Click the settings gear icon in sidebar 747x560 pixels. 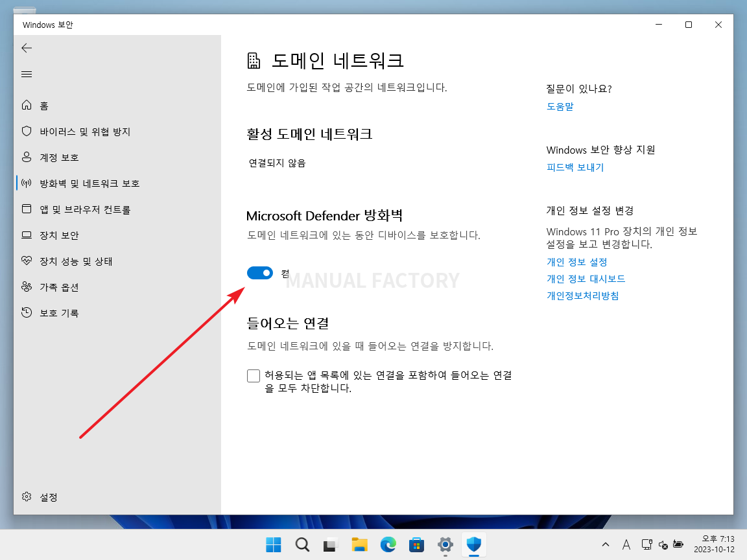[x=27, y=496]
